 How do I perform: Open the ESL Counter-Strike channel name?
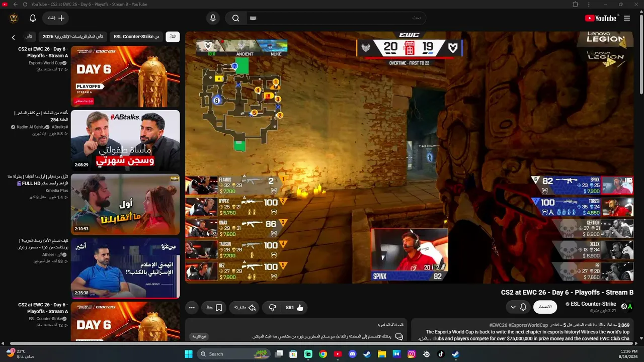(x=594, y=304)
